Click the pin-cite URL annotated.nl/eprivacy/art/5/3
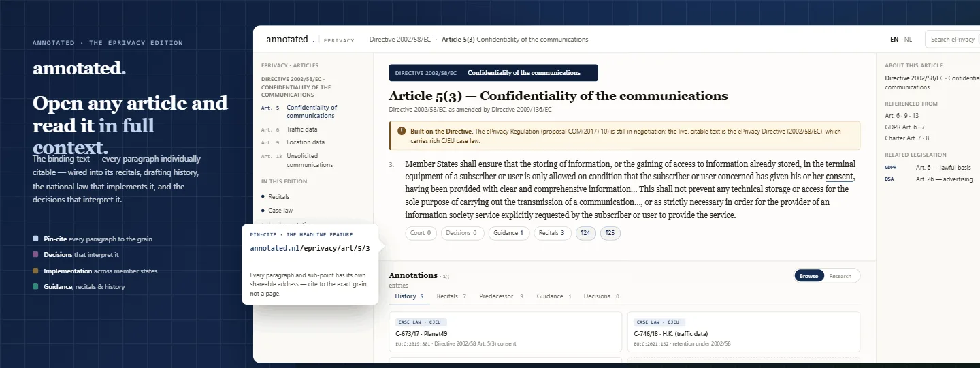980x368 pixels. (x=310, y=248)
